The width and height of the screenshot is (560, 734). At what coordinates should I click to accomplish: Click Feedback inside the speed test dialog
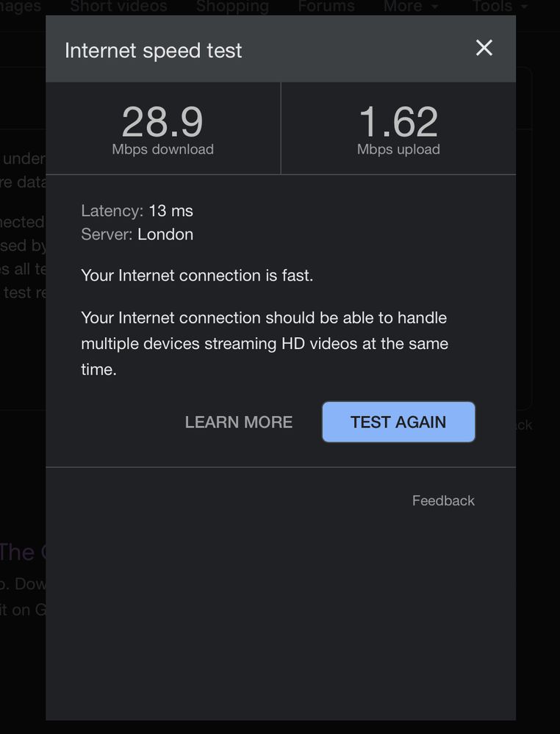click(443, 501)
